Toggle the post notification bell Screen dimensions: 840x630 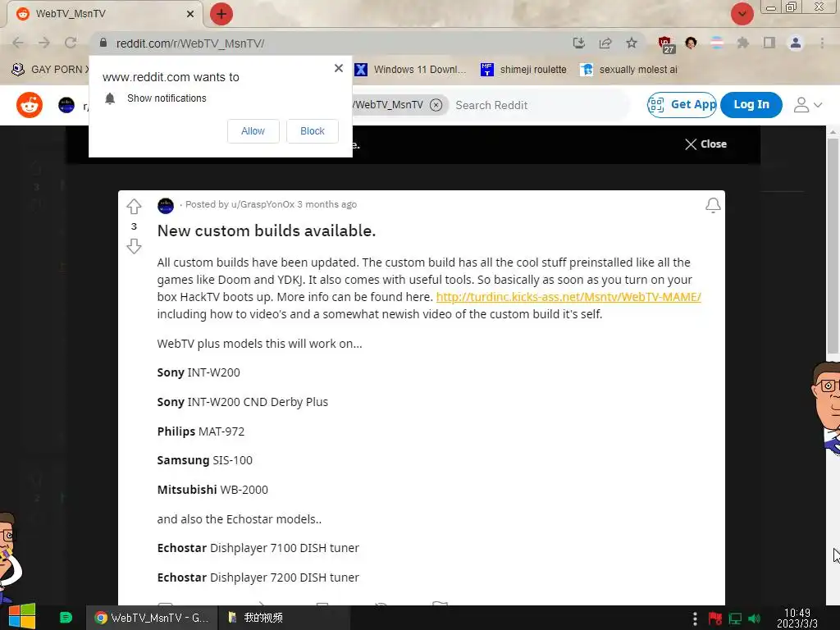click(x=713, y=205)
